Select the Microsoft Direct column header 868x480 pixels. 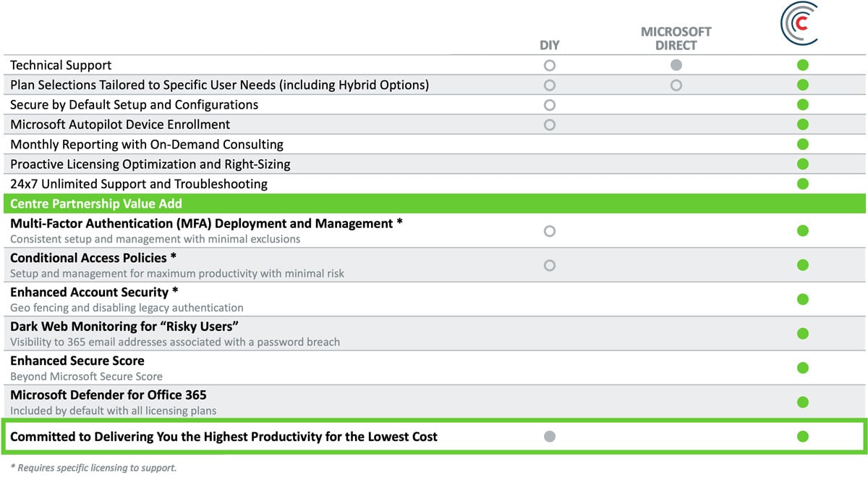[676, 38]
